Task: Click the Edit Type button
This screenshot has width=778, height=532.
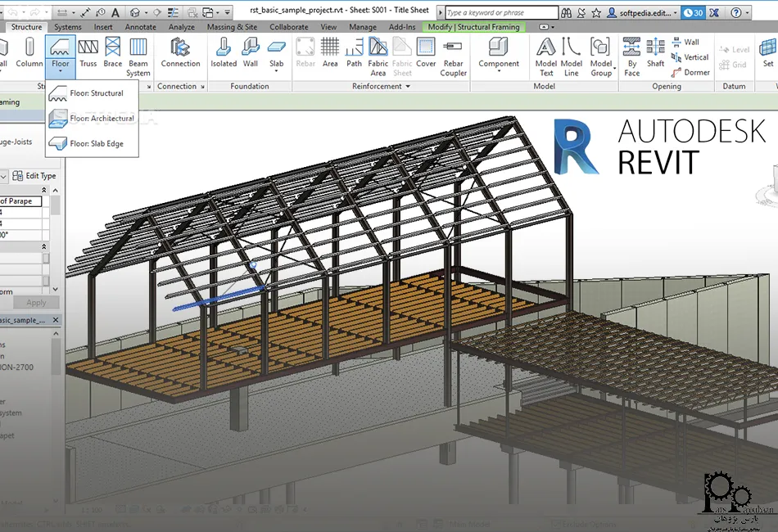Action: pos(34,175)
